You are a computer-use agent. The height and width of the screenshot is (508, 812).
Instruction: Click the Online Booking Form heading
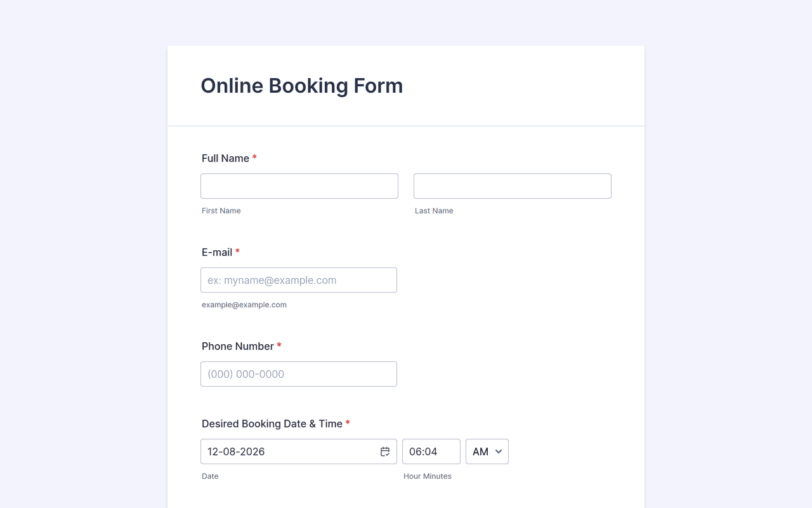tap(302, 86)
